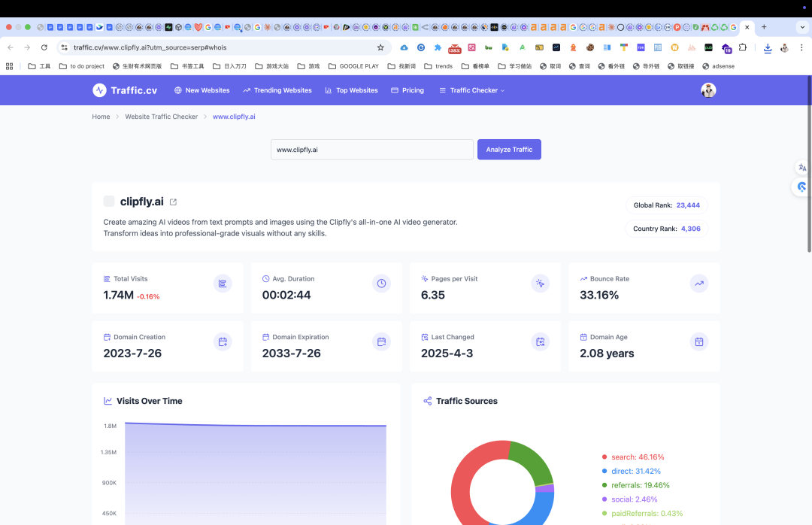Click the 00:02:44 duration value
The width and height of the screenshot is (812, 525).
click(286, 295)
